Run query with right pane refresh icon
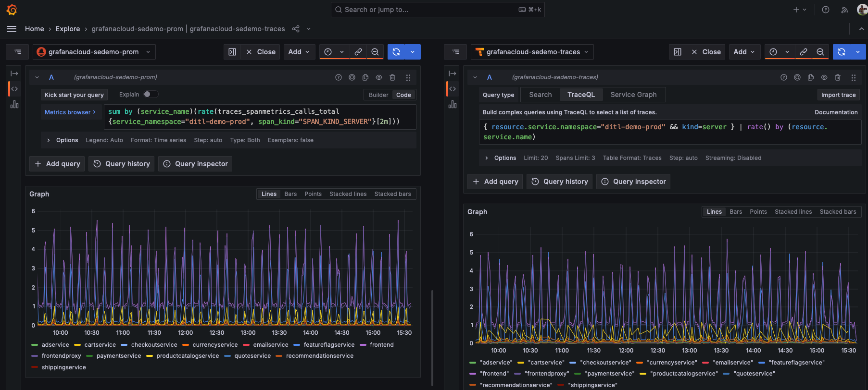Image resolution: width=868 pixels, height=390 pixels. pos(842,52)
